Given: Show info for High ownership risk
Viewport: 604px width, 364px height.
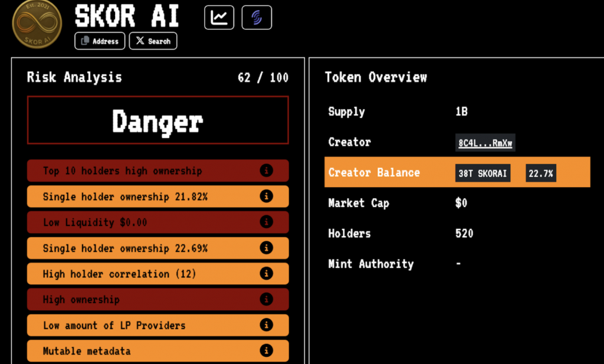Looking at the screenshot, I should (266, 299).
